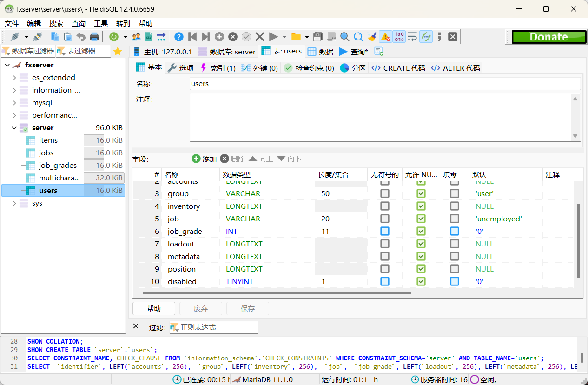588x385 pixels.
Task: Toggle allow NULL checkbox for group
Action: pyautogui.click(x=421, y=193)
